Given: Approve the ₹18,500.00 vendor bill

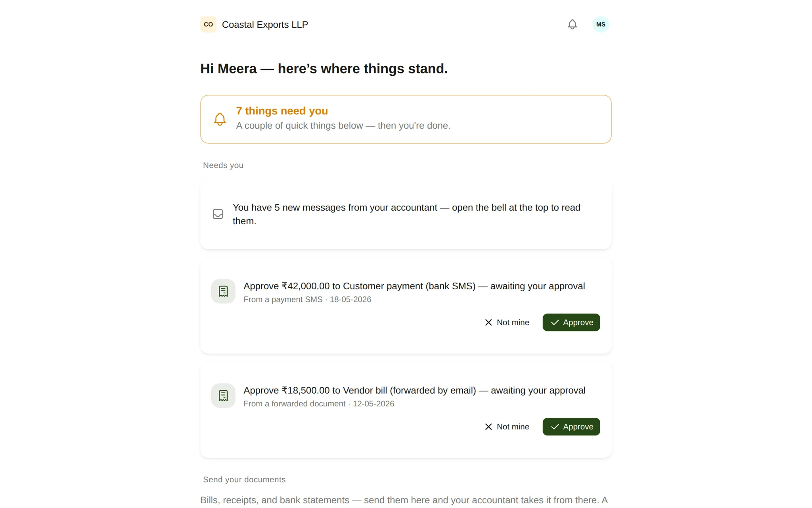Looking at the screenshot, I should point(571,427).
